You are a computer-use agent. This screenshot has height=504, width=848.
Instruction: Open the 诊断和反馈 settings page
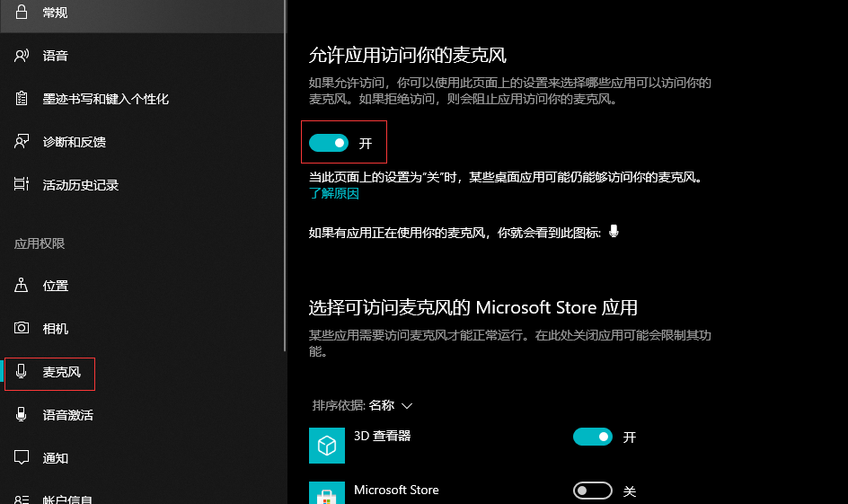point(74,142)
